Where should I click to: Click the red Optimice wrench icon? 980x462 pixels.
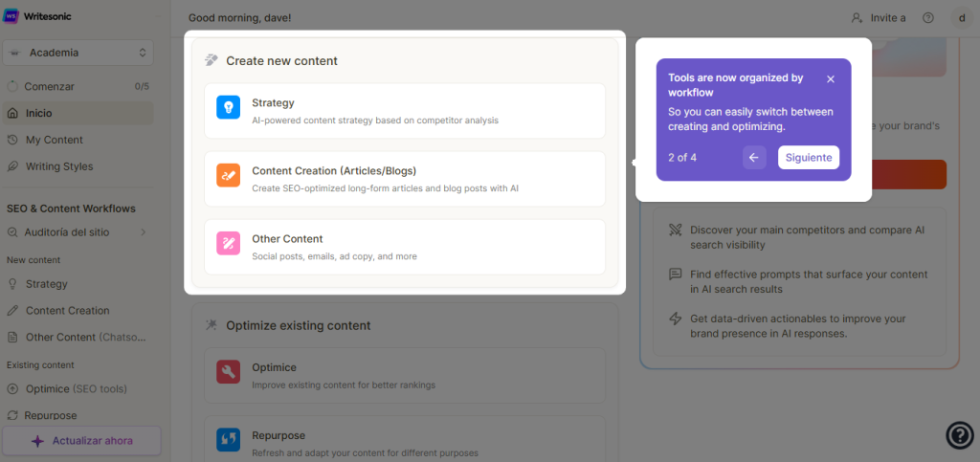(x=228, y=371)
